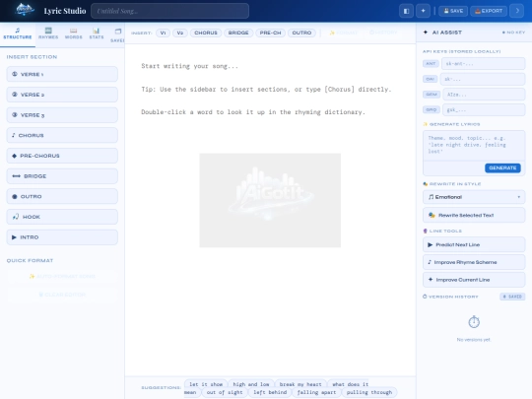
Task: Click the Bridge double-arrow icon
Action: coord(17,176)
